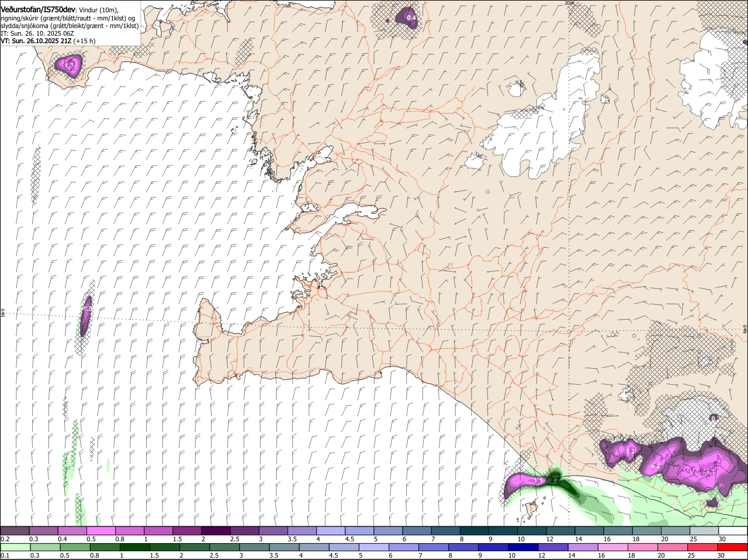Image resolution: width=748 pixels, height=560 pixels.
Task: Click the bottom legend row swatch labeled 4
Action: point(315,547)
